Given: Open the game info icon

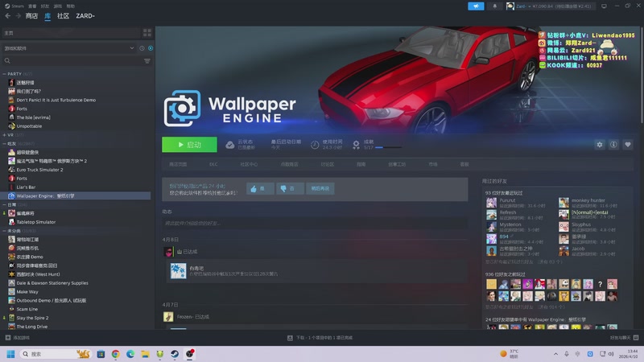Looking at the screenshot, I should tap(613, 145).
